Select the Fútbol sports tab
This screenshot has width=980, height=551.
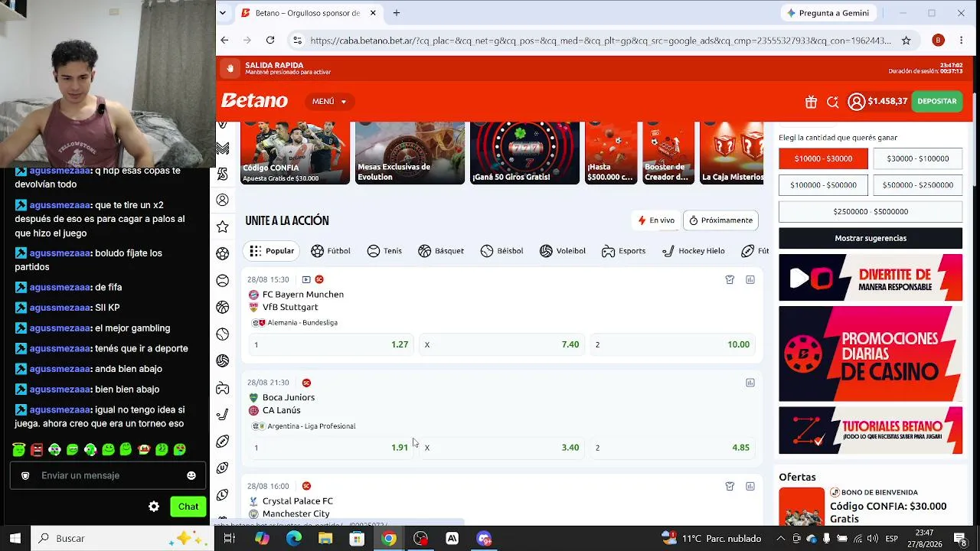click(331, 251)
